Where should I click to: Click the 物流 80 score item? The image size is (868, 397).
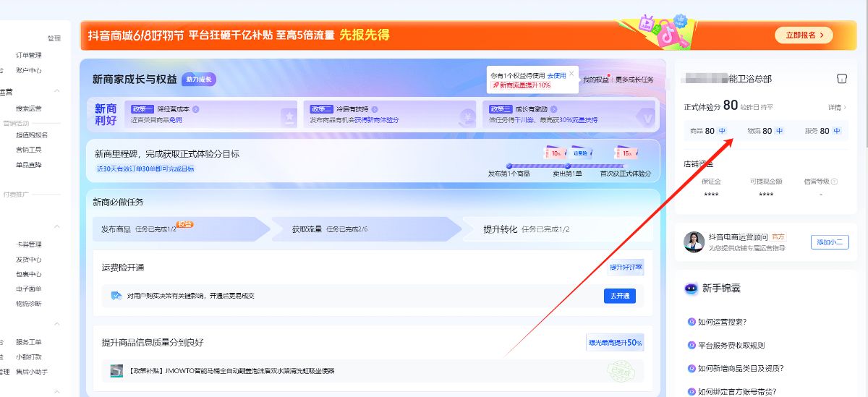tap(766, 131)
